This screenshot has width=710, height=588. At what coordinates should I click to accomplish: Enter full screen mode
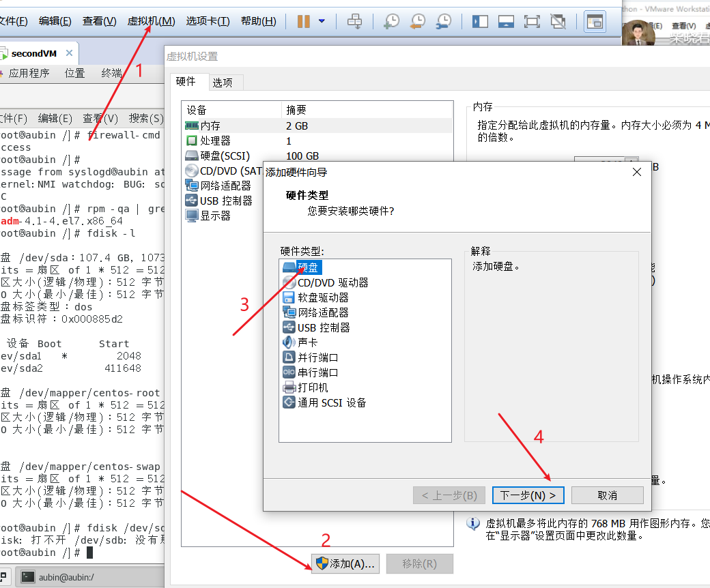(x=532, y=21)
